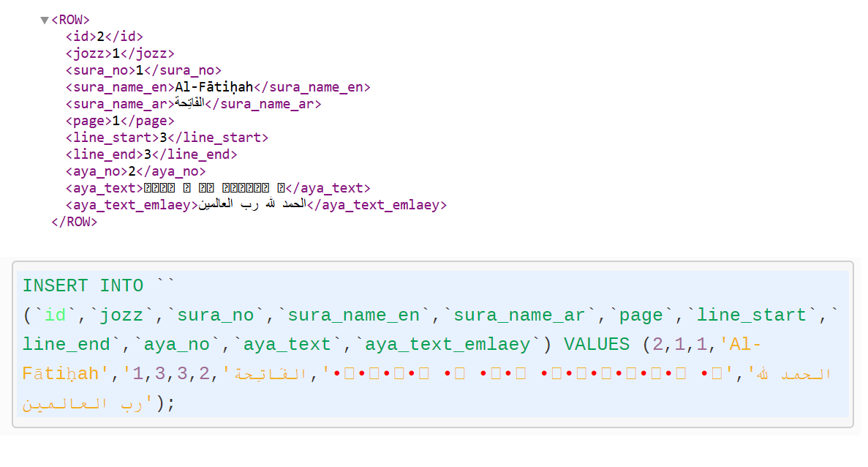Click the opening aya_text_emlaey XML tag
The image size is (868, 467).
click(x=132, y=205)
